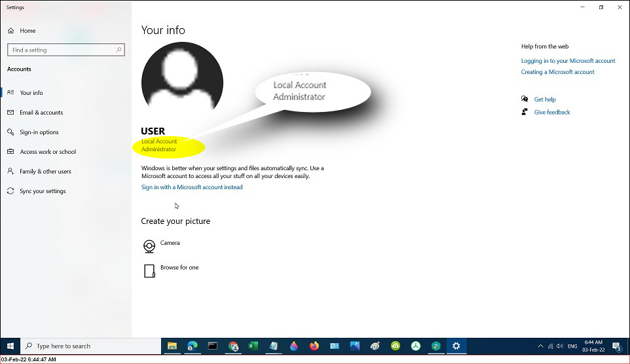Open the teal hexagon app in the taskbar
This screenshot has width=630, height=364.
436,346
